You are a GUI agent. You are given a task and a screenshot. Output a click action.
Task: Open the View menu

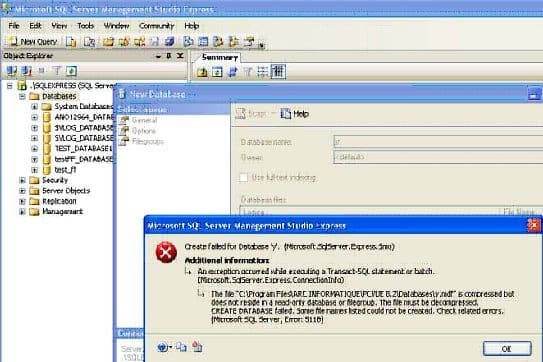[59, 26]
